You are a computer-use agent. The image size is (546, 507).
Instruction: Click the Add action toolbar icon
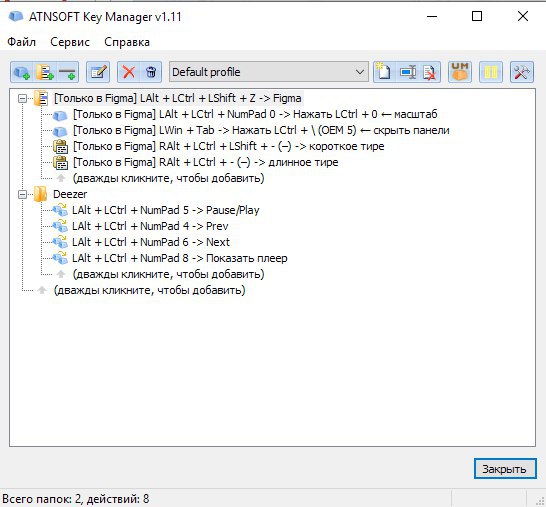pos(22,72)
